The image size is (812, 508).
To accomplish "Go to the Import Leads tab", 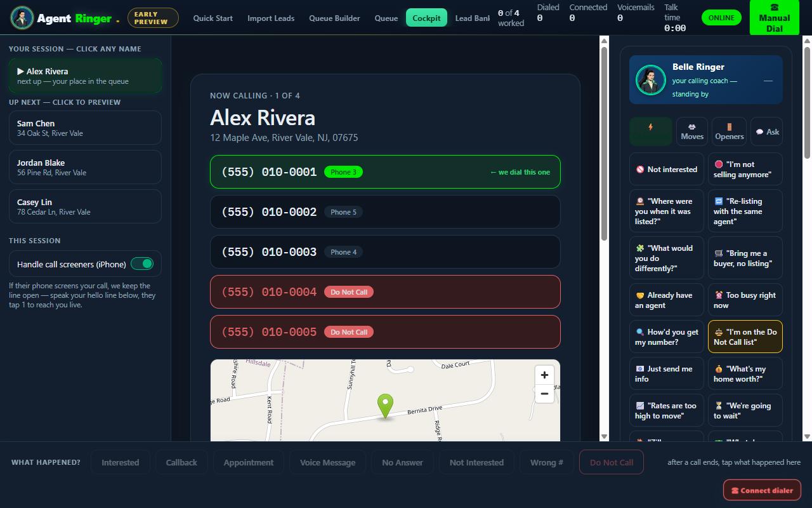I will coord(271,18).
